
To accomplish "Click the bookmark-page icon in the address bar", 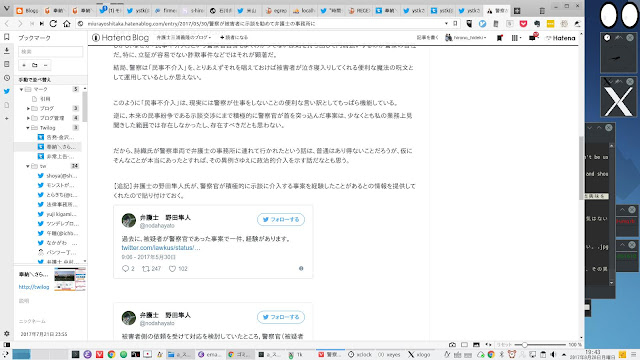I will 455,24.
